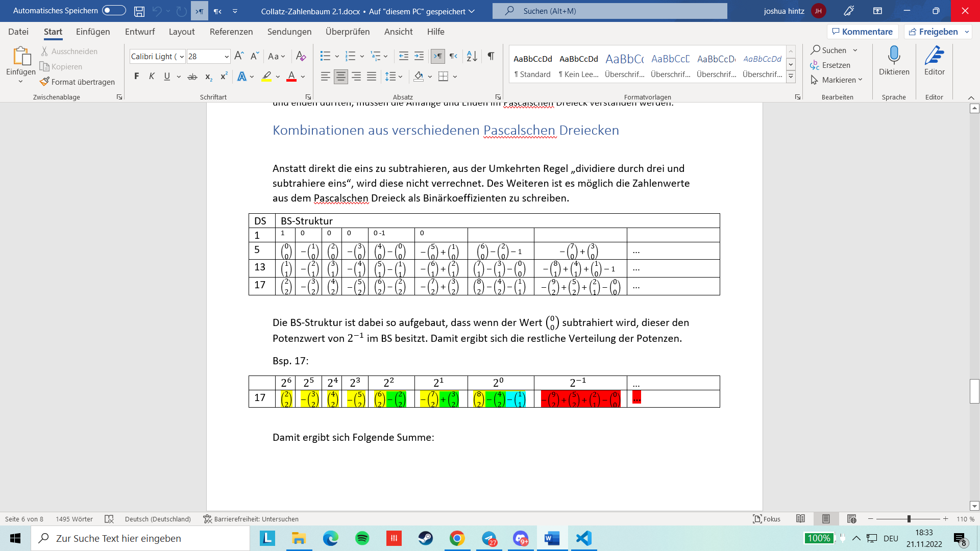Screen dimensions: 980x551
Task: Open the font name dropdown
Action: 182,57
